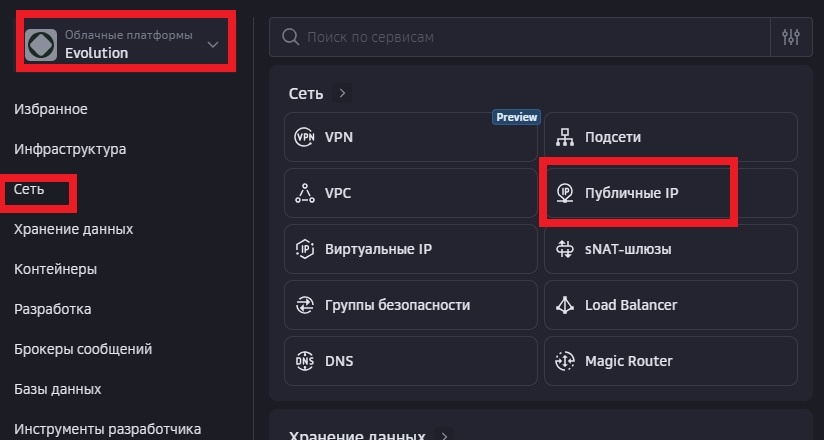
Task: Open Брокеры сообщений sidebar item
Action: pos(83,349)
